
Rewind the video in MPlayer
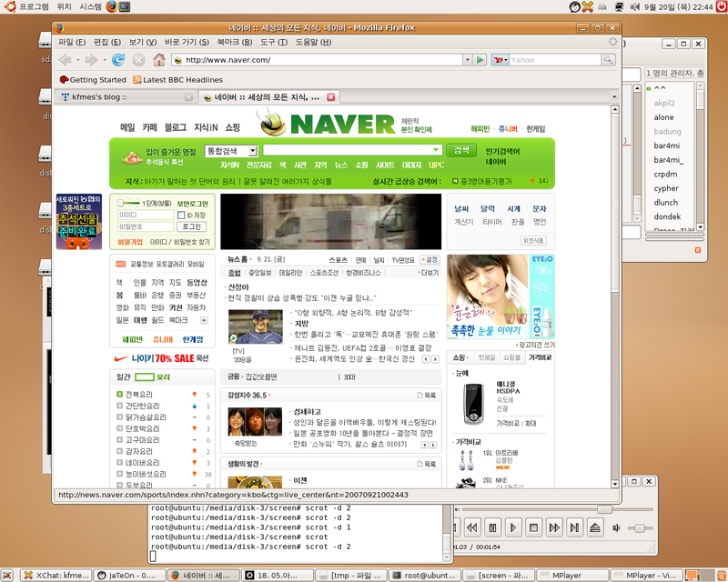471,527
